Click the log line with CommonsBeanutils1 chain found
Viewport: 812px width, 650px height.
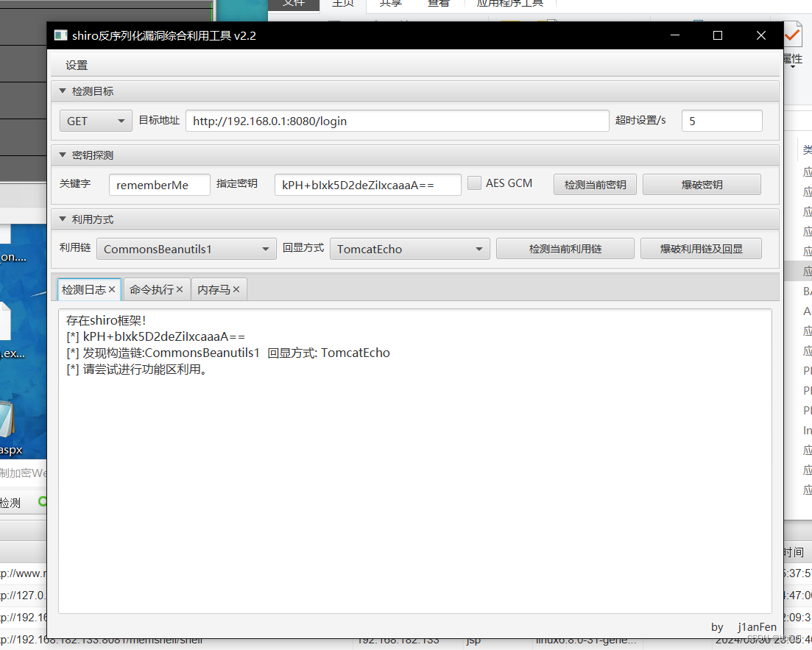tap(228, 353)
